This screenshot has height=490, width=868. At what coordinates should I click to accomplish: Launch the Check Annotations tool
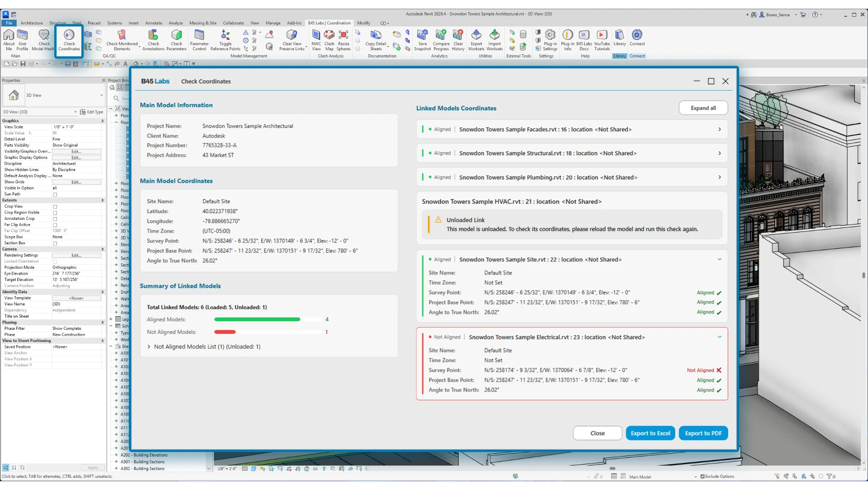point(153,40)
